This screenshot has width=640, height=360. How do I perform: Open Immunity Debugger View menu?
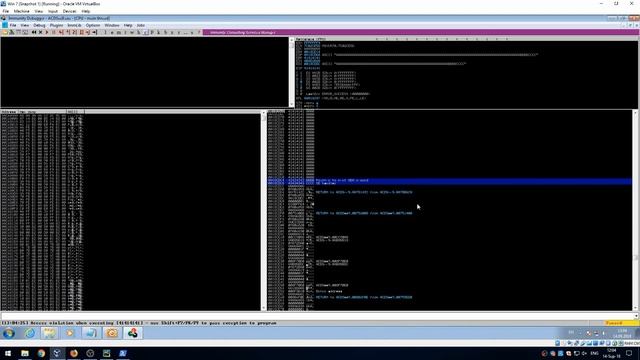click(x=24, y=25)
